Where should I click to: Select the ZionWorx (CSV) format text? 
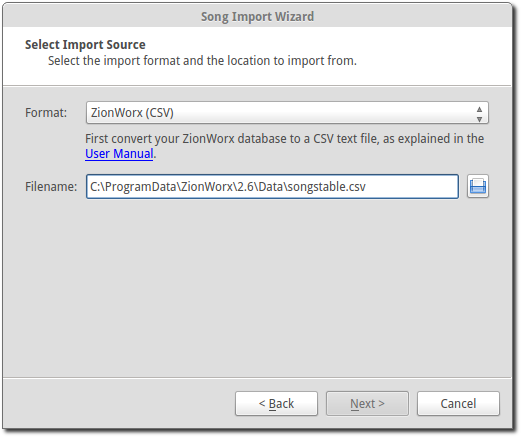(132, 113)
